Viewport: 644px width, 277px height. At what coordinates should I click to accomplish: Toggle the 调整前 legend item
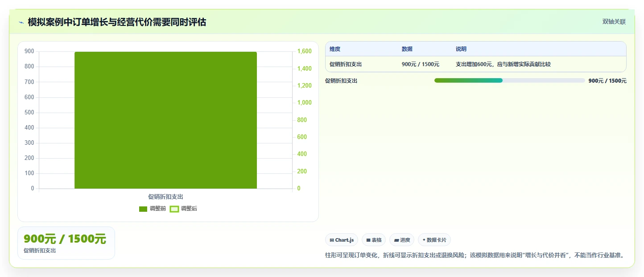pyautogui.click(x=153, y=209)
